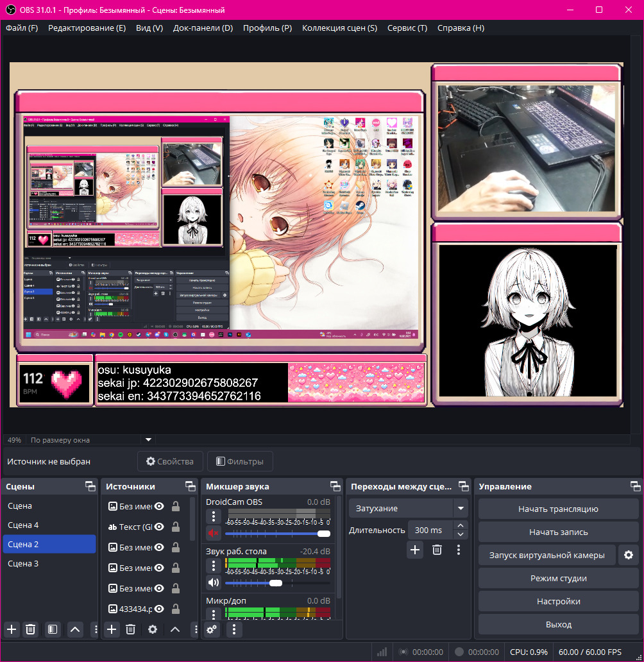Select the scene named Сцена
The height and width of the screenshot is (662, 644).
(x=49, y=505)
